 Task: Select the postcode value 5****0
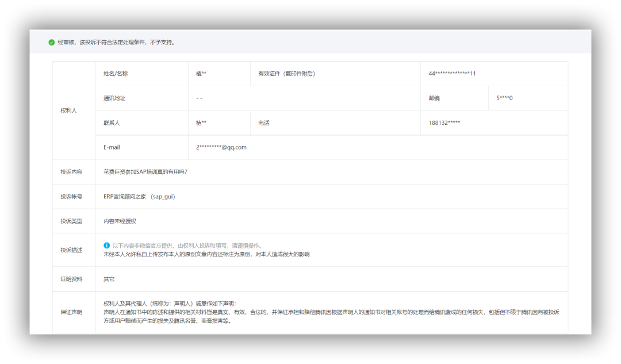[504, 98]
